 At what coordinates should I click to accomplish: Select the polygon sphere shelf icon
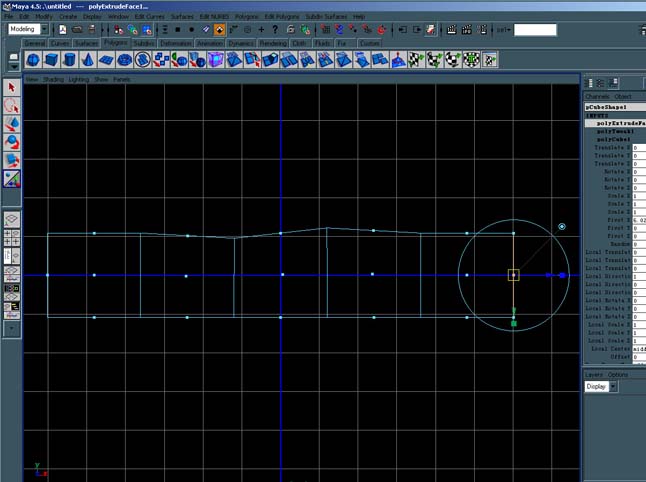(x=33, y=60)
